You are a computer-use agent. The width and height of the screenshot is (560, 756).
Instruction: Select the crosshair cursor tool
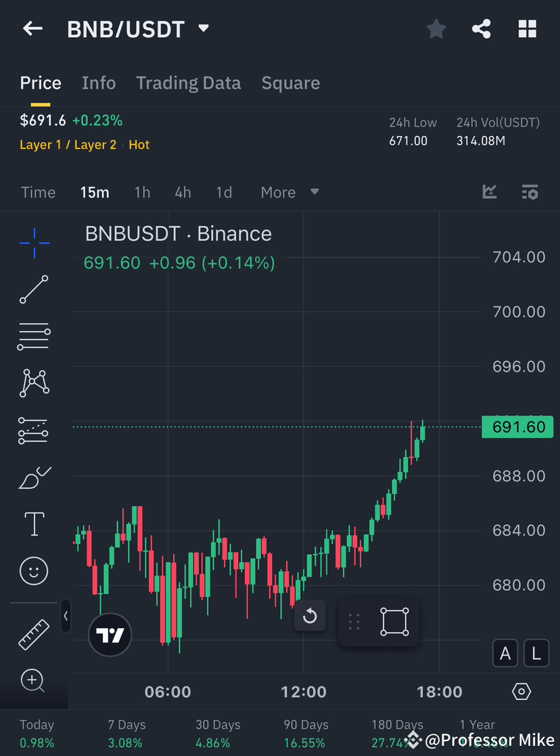click(34, 243)
